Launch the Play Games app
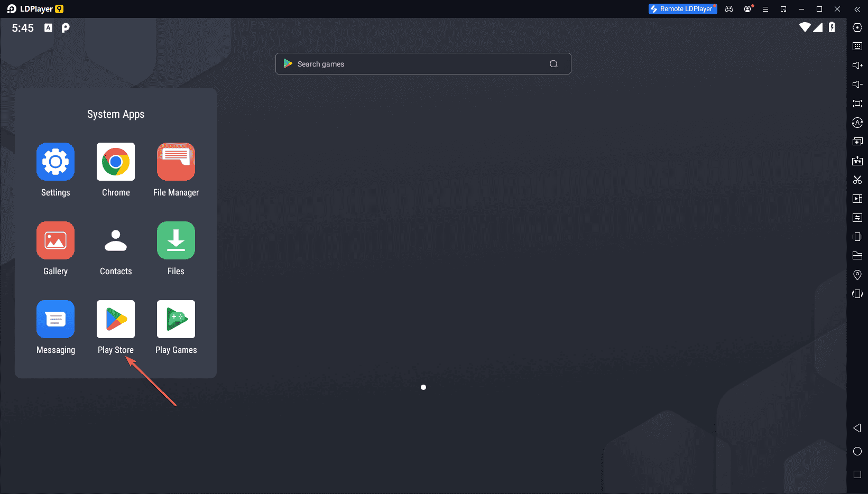The image size is (868, 494). coord(176,319)
